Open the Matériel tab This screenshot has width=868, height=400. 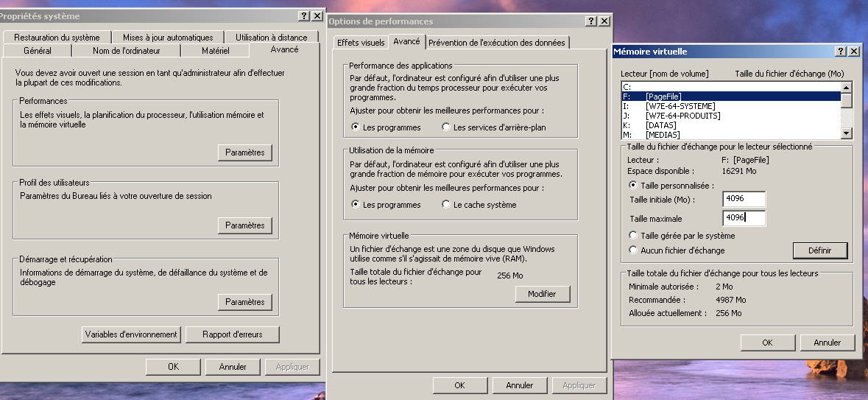point(215,50)
